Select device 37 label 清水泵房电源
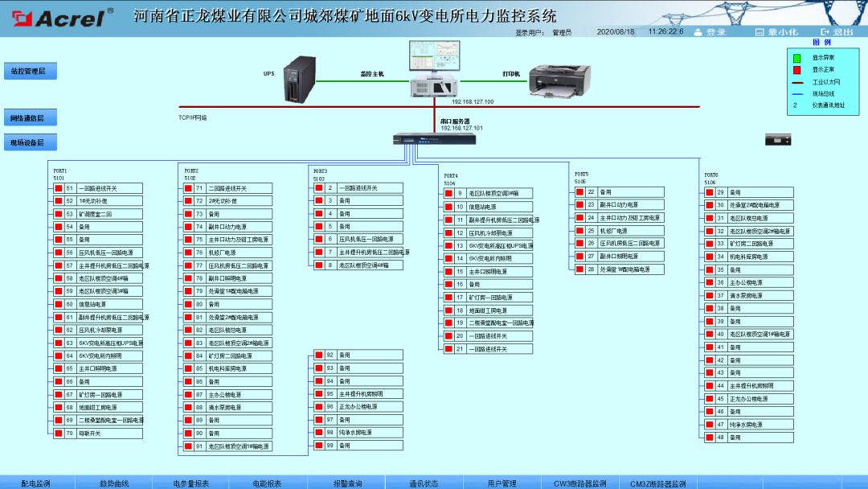Image resolution: width=868 pixels, height=489 pixels. 746,295
